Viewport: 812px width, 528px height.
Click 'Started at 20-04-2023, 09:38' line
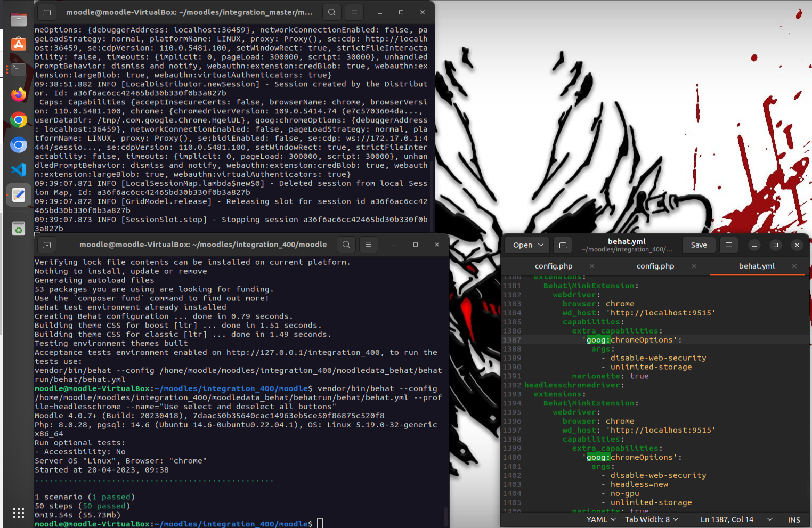tap(102, 470)
